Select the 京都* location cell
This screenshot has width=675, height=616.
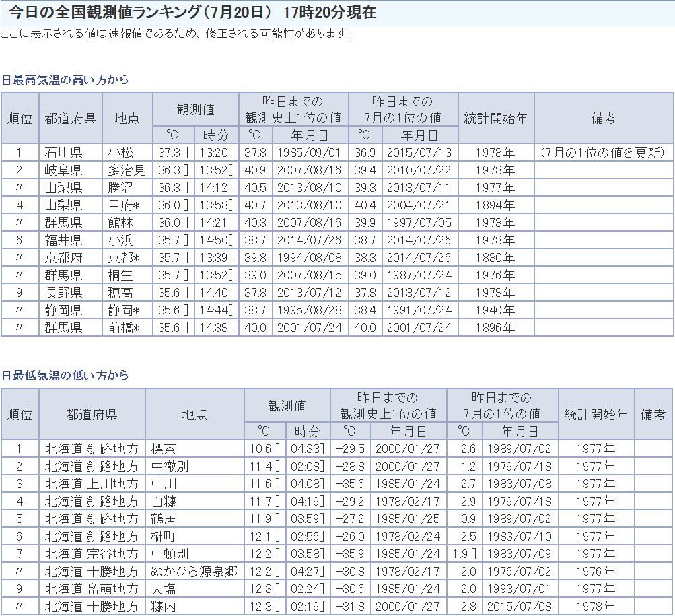coord(124,258)
